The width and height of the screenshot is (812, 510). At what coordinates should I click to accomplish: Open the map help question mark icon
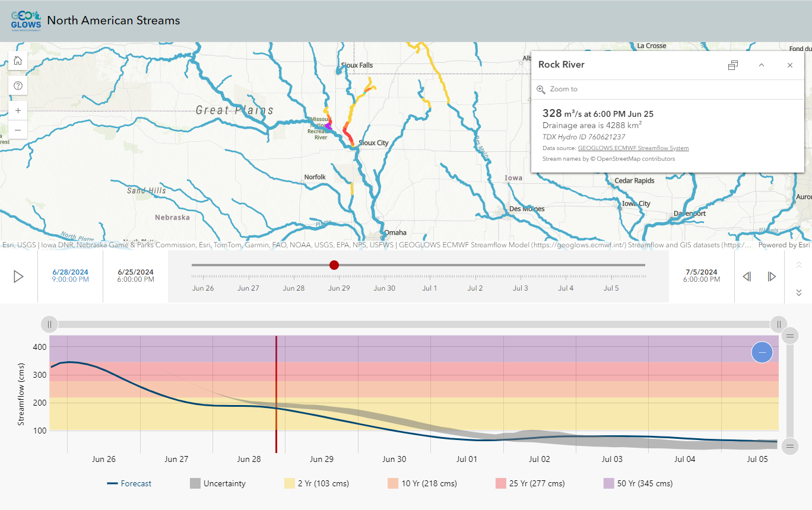[x=18, y=85]
